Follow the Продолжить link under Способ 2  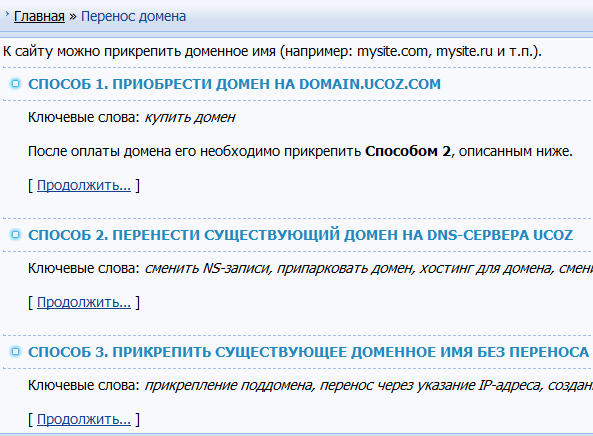click(84, 303)
